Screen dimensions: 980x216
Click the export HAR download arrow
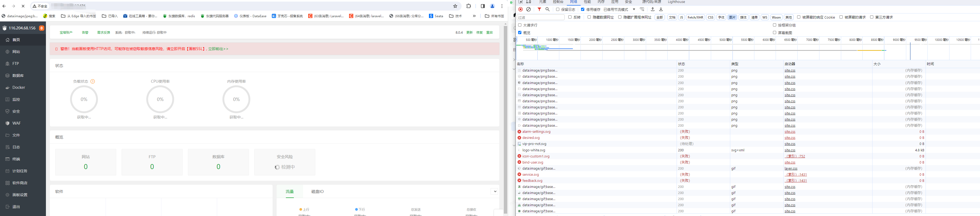tap(661, 10)
